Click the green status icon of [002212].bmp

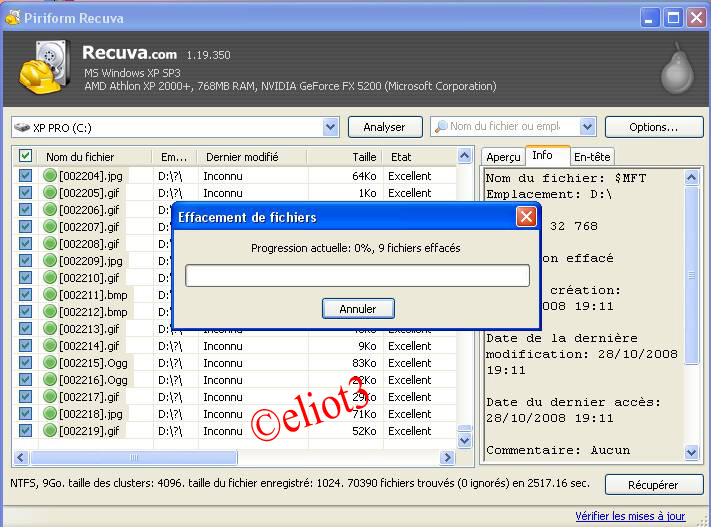coord(49,312)
